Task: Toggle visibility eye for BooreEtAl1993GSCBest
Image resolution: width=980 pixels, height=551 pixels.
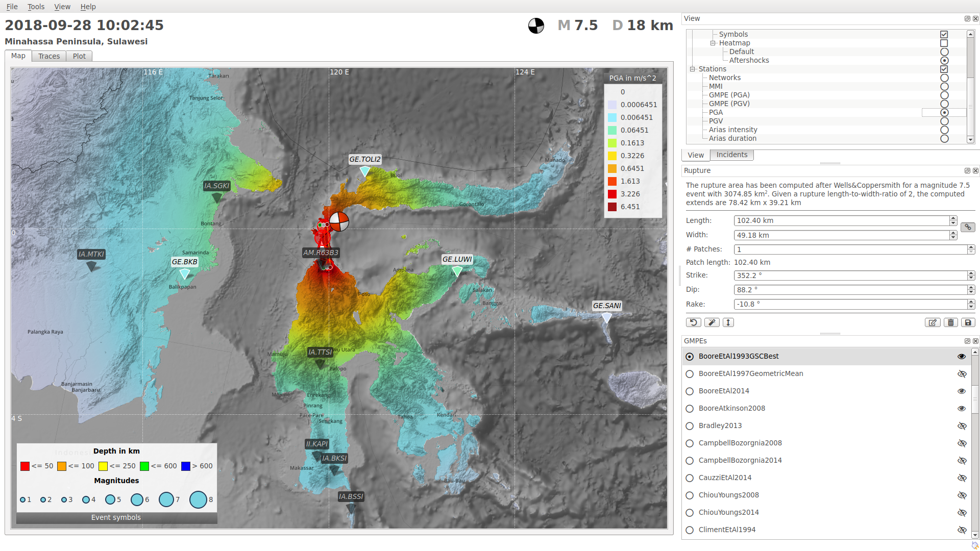Action: click(962, 357)
